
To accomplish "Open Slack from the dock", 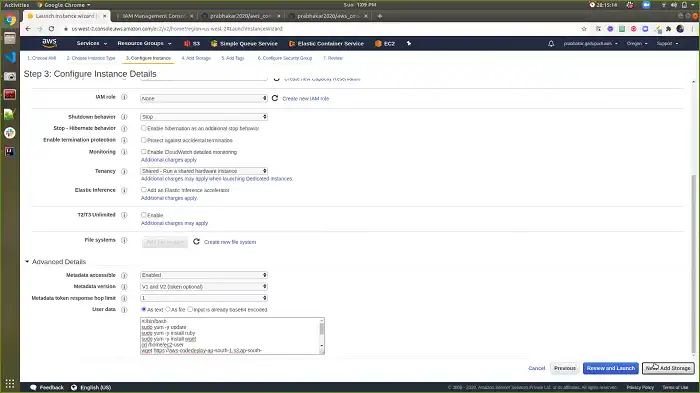I will [x=10, y=133].
